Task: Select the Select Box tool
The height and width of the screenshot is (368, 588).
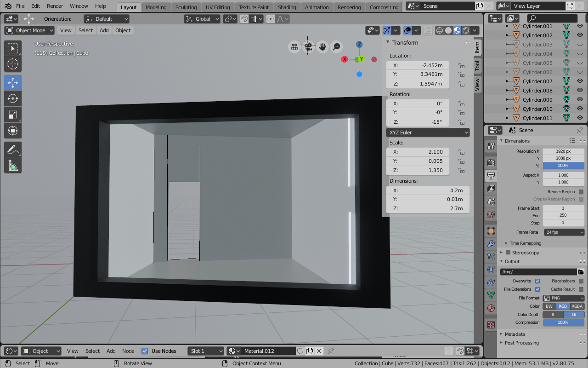Action: coord(13,48)
